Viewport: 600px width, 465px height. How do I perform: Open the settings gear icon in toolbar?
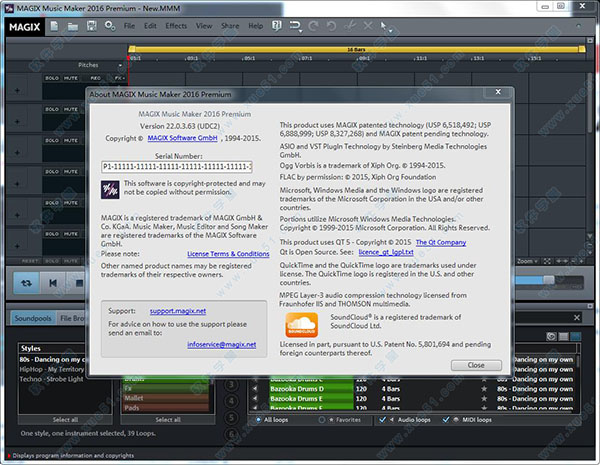[110, 26]
